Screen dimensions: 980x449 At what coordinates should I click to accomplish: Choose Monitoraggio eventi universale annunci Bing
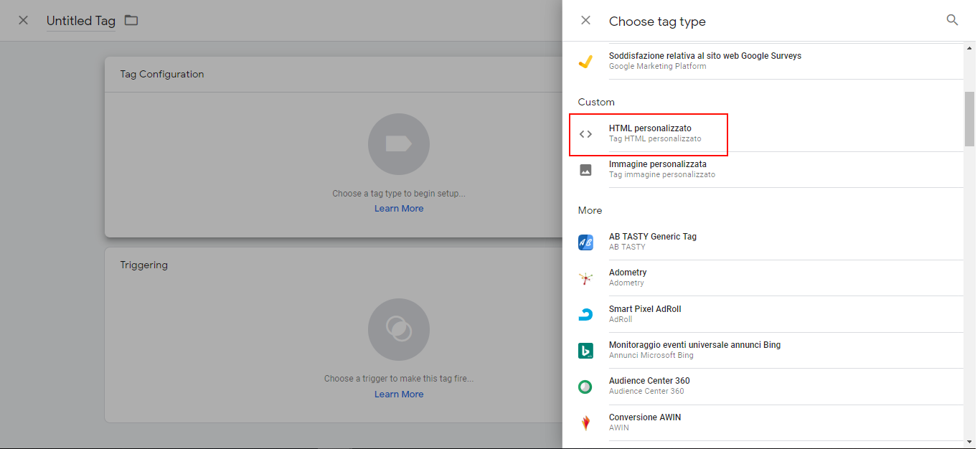[694, 345]
